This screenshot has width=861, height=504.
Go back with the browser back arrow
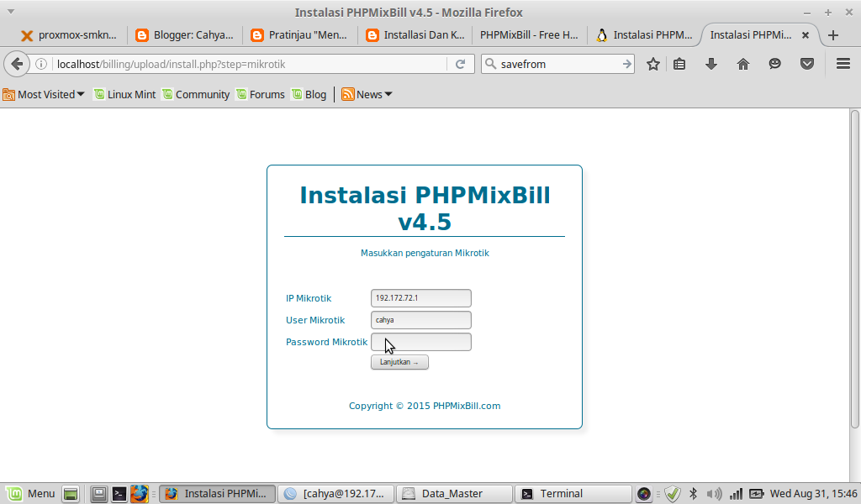17,64
